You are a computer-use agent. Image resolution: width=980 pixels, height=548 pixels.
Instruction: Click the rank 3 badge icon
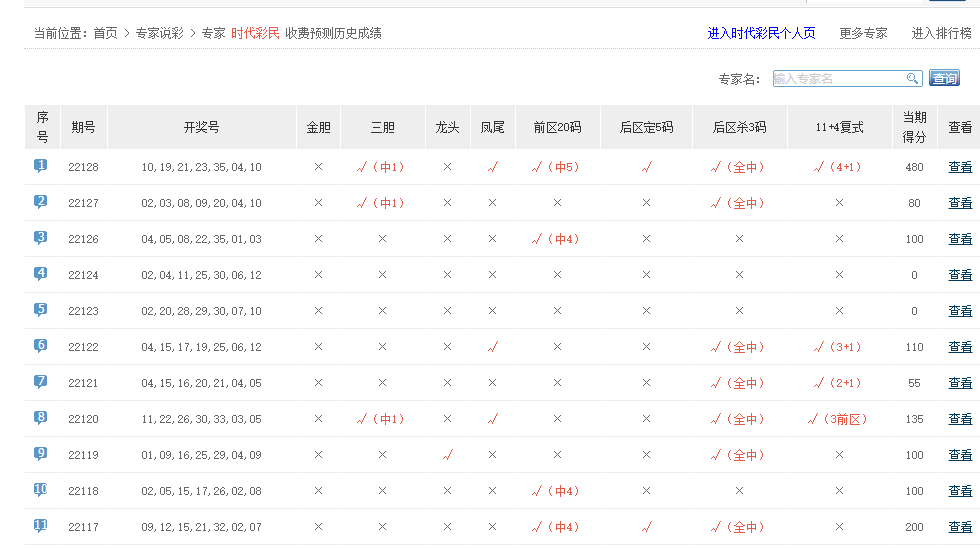[41, 238]
